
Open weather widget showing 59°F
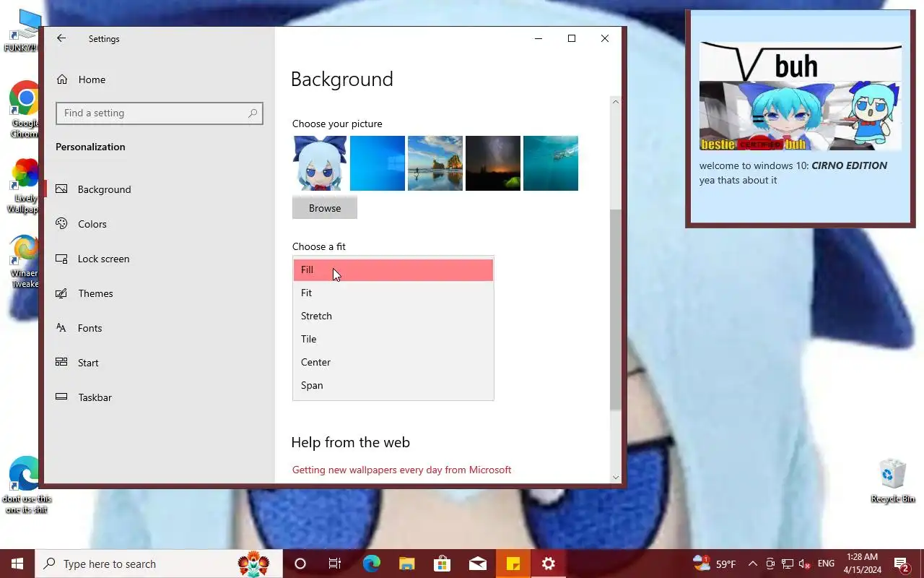715,564
